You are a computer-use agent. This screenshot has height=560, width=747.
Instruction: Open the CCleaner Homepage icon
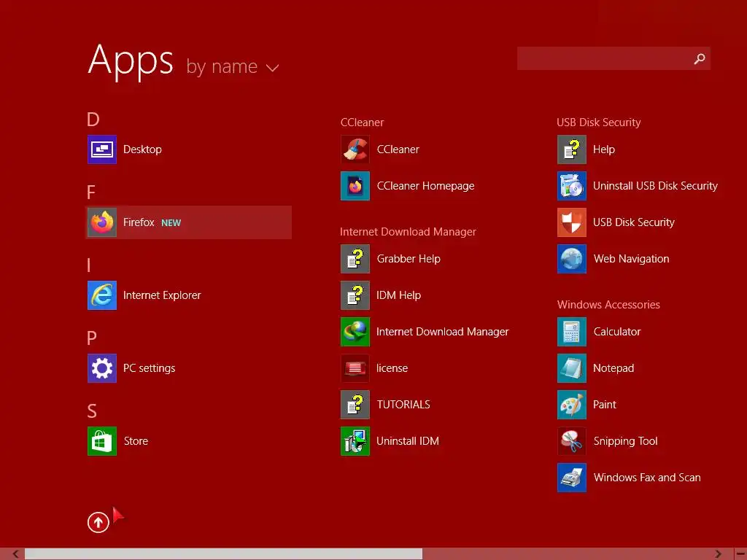click(355, 186)
